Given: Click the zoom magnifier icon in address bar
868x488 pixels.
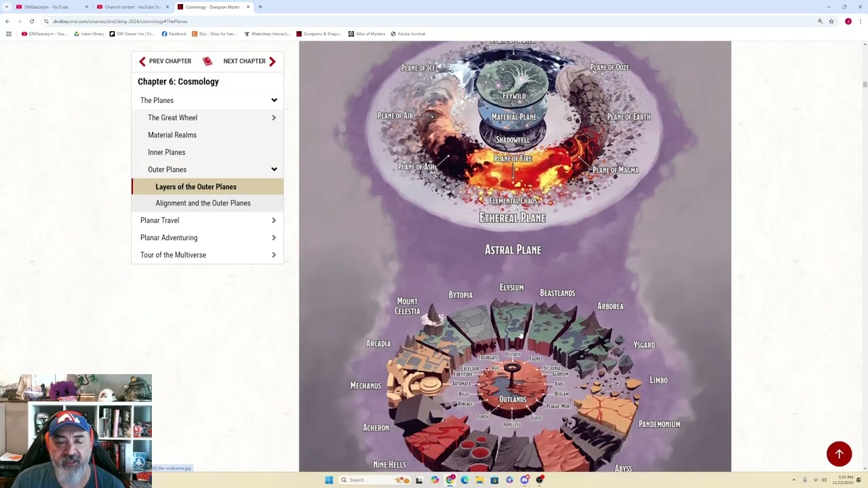Looking at the screenshot, I should click(x=820, y=21).
